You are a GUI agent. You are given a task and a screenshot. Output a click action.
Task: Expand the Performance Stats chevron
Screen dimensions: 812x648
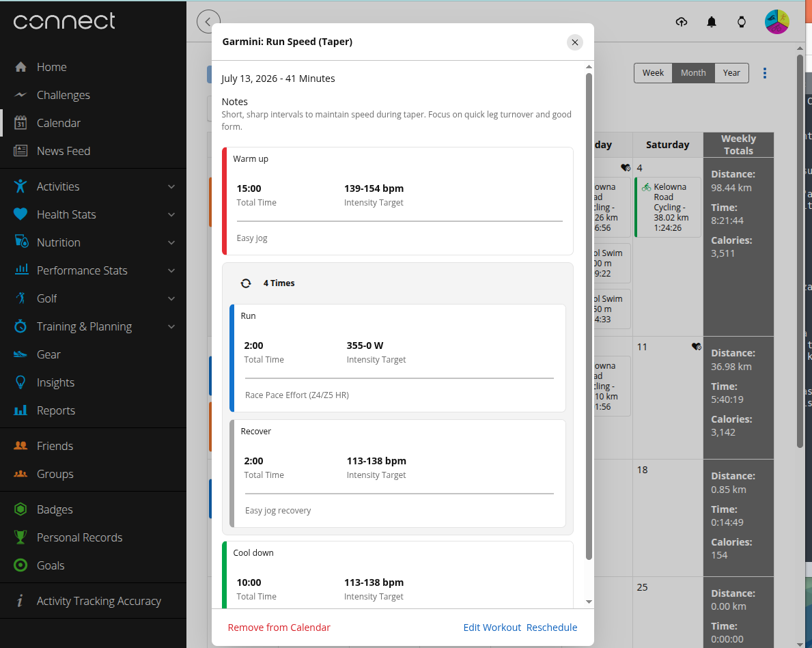point(171,270)
